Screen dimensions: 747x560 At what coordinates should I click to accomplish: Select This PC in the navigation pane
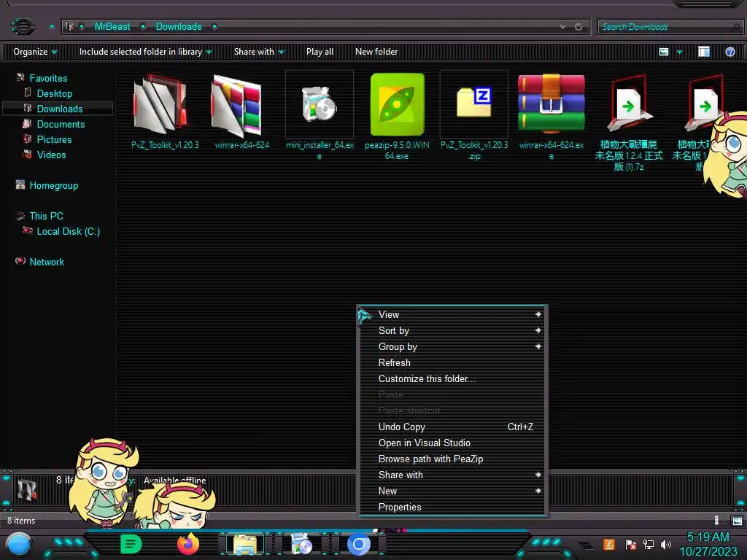[46, 216]
